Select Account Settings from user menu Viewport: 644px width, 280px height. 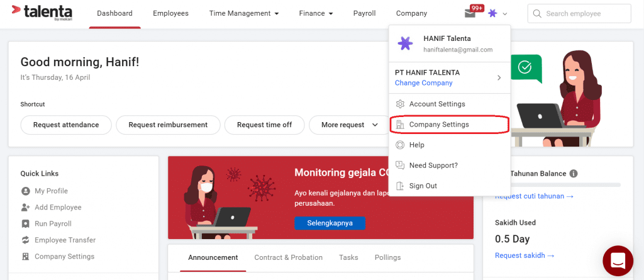(449, 104)
